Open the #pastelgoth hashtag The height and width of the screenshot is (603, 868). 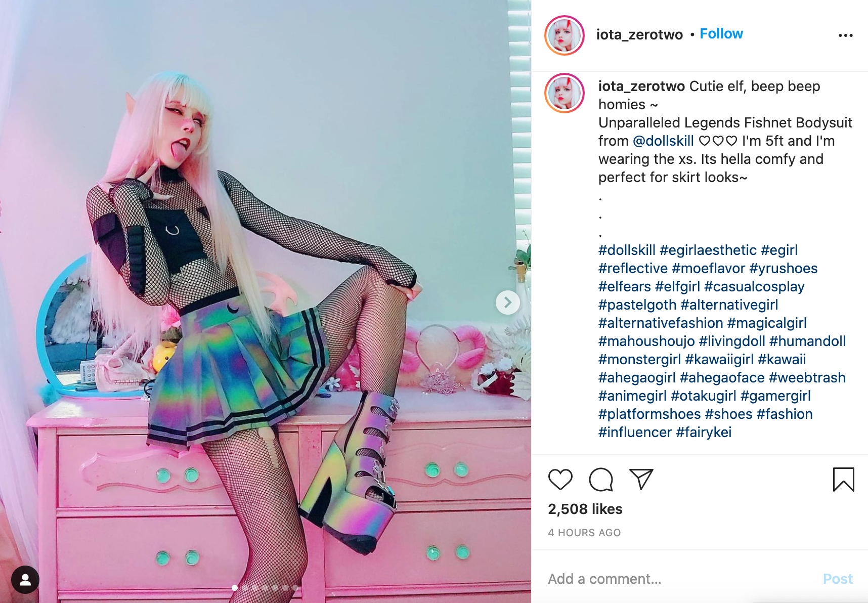pos(637,305)
